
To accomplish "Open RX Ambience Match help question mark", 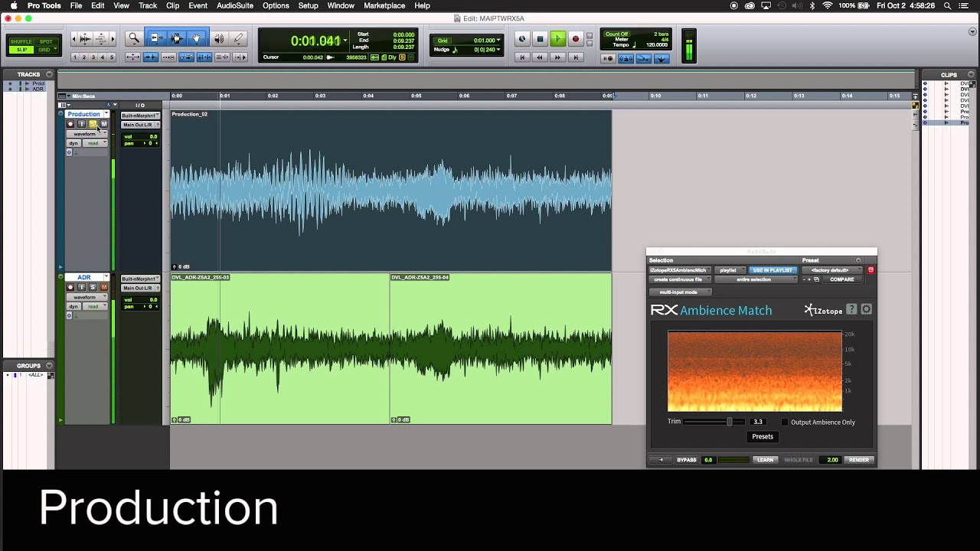I will 851,309.
